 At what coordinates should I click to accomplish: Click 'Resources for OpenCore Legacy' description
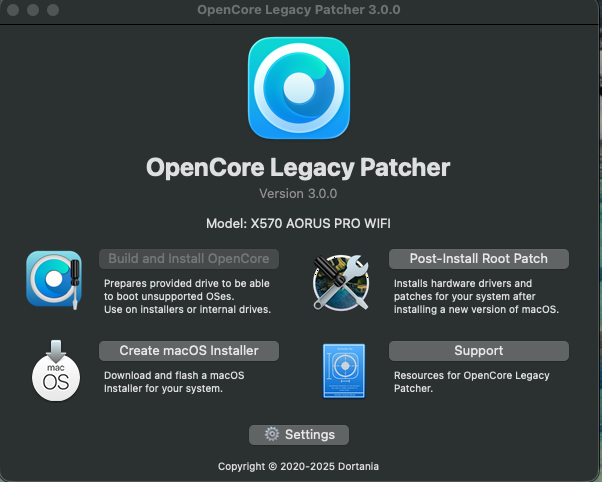[x=471, y=375]
